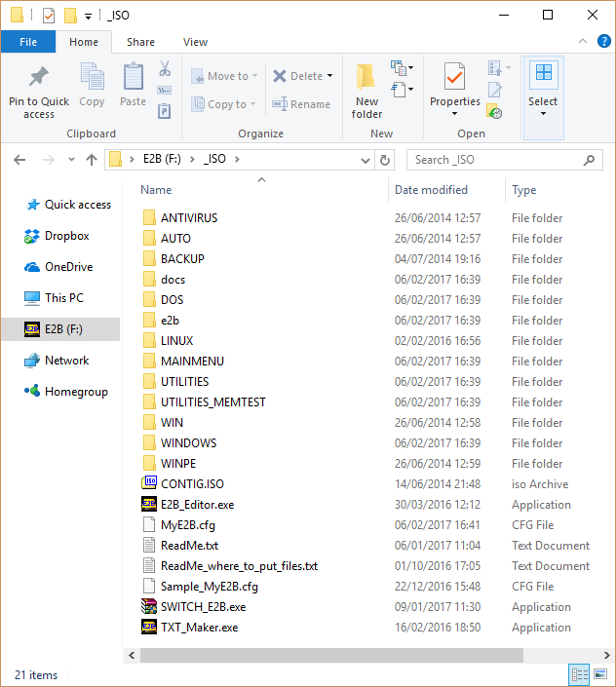This screenshot has width=616, height=687.
Task: Collapse the ribbon with the chevron
Action: coord(583,41)
